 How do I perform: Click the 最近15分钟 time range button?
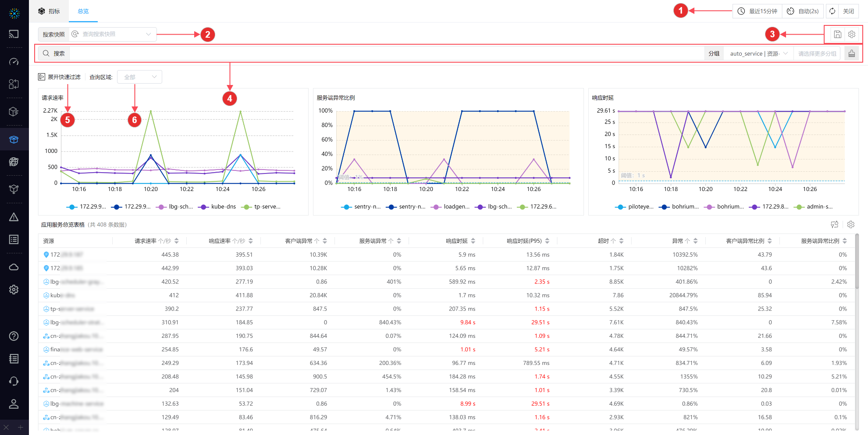tap(758, 11)
